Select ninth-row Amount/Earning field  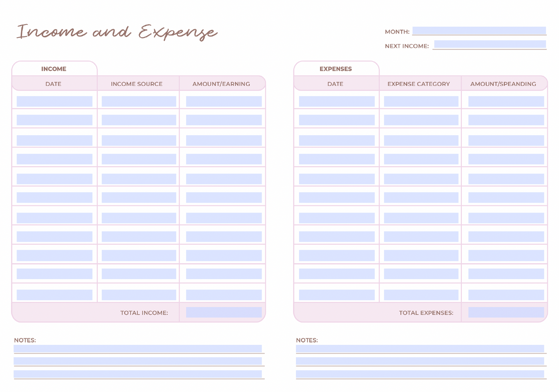[224, 256]
